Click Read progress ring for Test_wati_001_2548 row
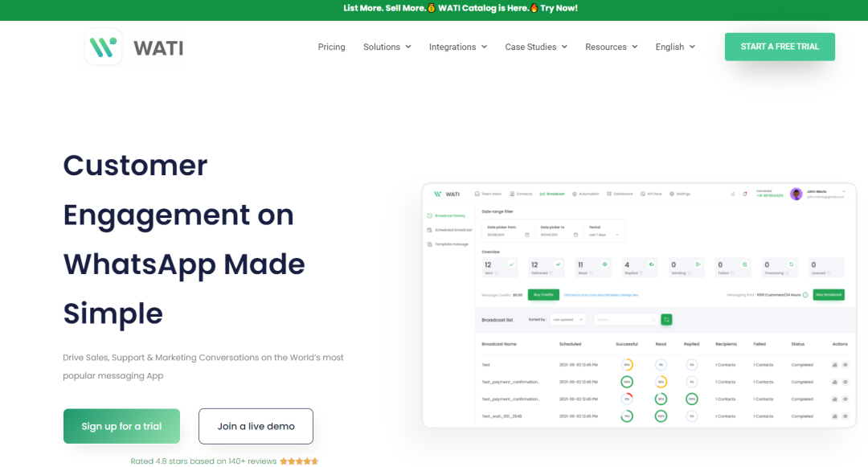 [661, 416]
